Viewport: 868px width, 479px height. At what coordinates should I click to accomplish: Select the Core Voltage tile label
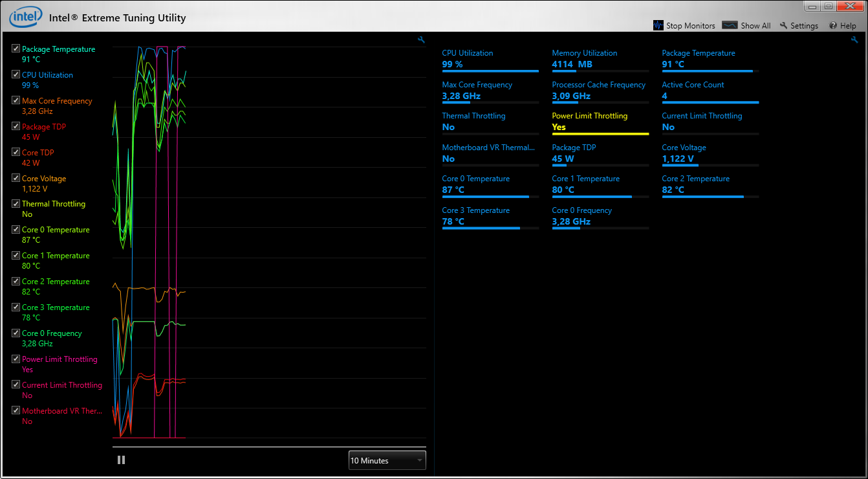(684, 148)
